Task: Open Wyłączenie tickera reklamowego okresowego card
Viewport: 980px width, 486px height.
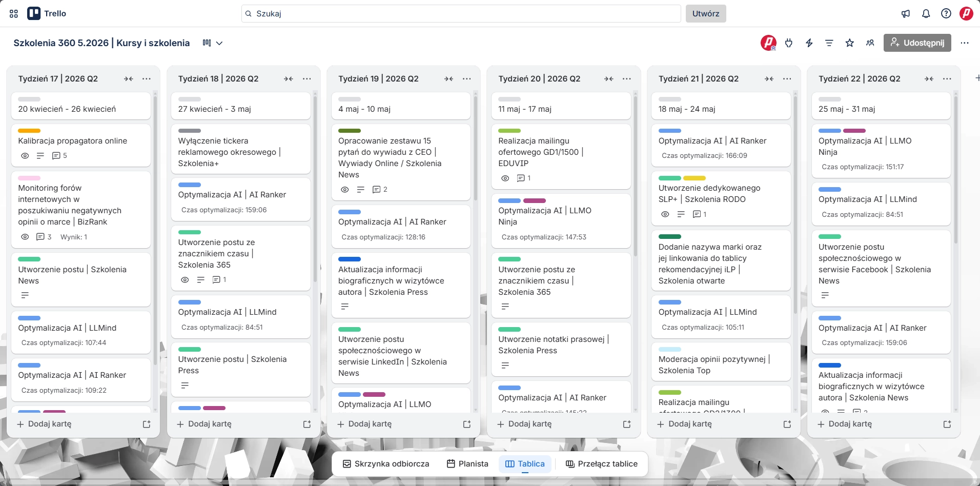Action: pos(241,149)
